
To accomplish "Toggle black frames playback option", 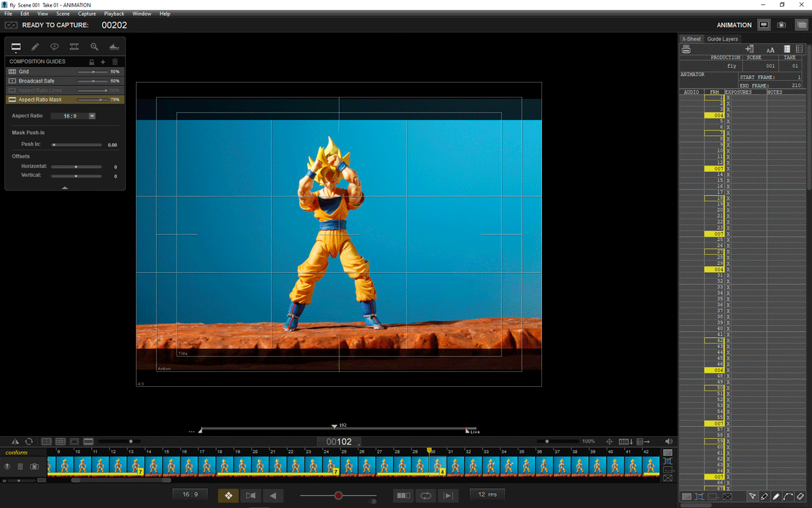I will click(x=403, y=496).
